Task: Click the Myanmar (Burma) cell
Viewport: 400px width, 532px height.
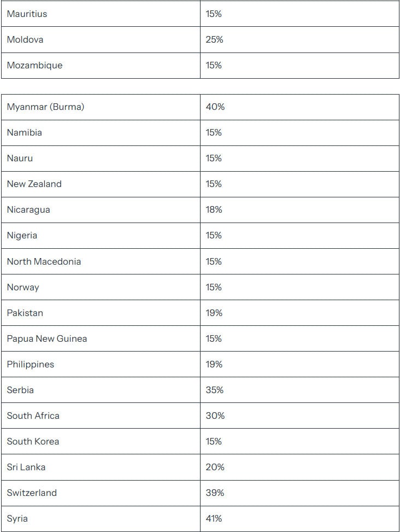Action: pos(45,107)
